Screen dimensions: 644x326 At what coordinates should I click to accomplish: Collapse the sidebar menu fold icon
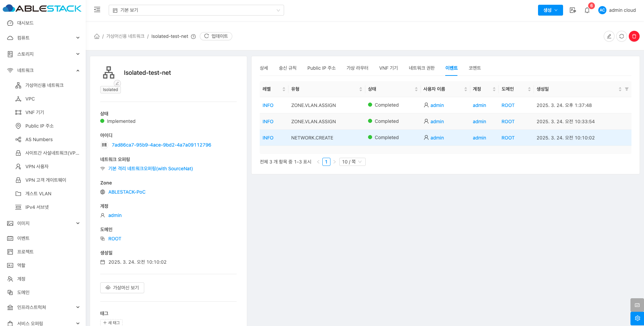click(97, 10)
